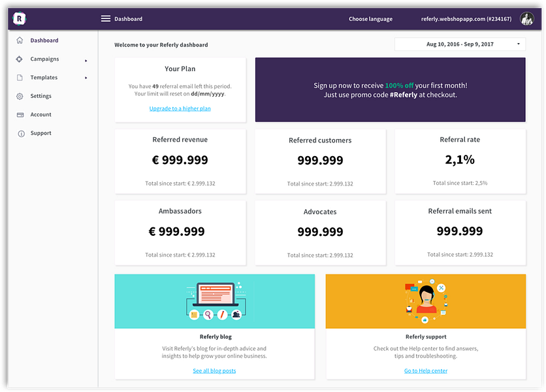Click the Referral rate card title
Screen dimensions: 546x392
pos(460,139)
